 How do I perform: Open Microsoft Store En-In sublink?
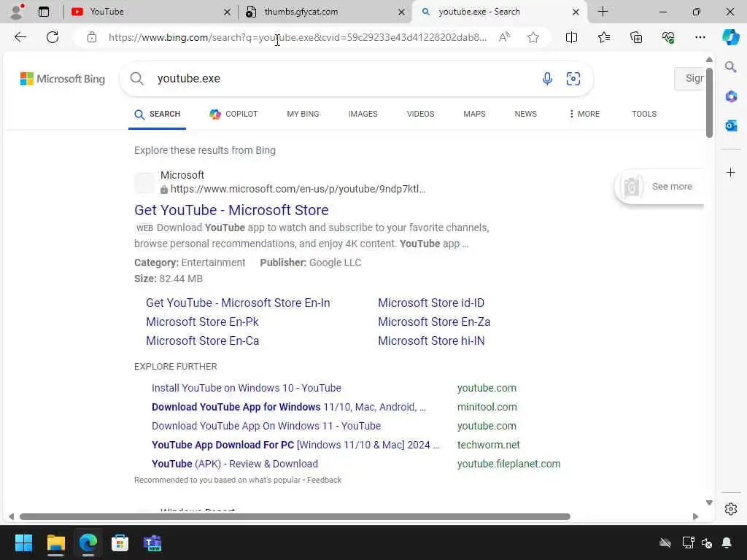238,303
